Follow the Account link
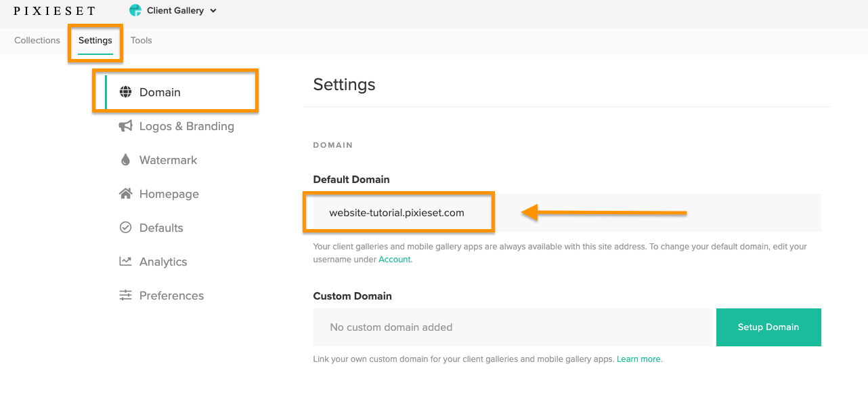868x406 pixels. (x=394, y=260)
